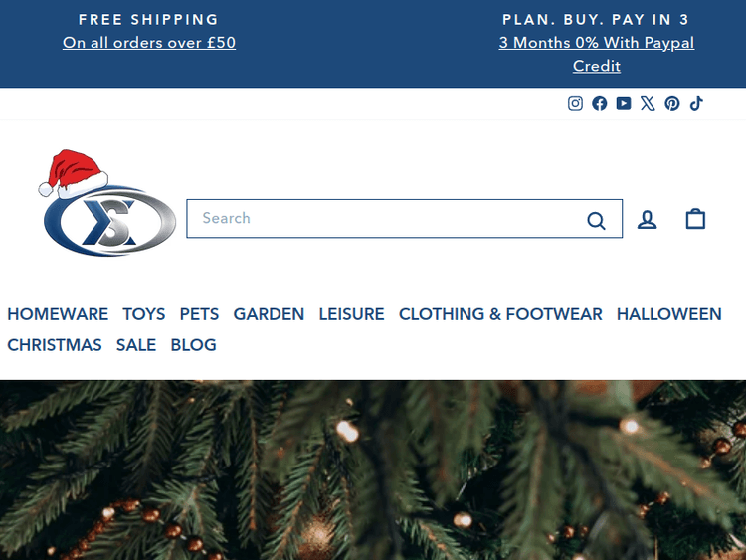Viewport: 746px width, 560px height.
Task: Open the account login icon
Action: click(x=648, y=219)
